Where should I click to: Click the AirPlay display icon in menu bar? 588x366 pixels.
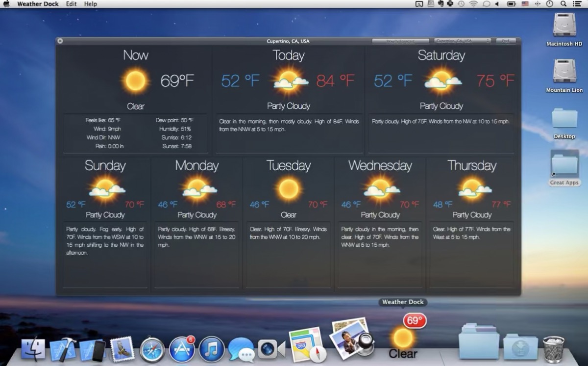click(419, 4)
